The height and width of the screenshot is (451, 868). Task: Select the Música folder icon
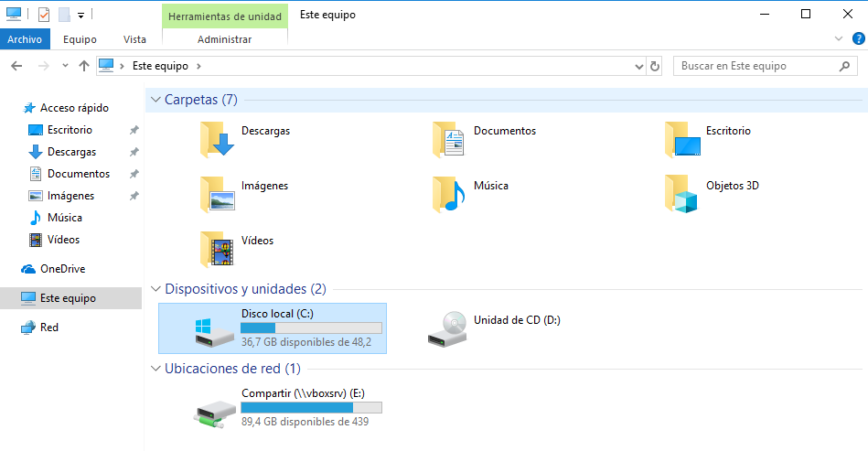click(x=449, y=194)
